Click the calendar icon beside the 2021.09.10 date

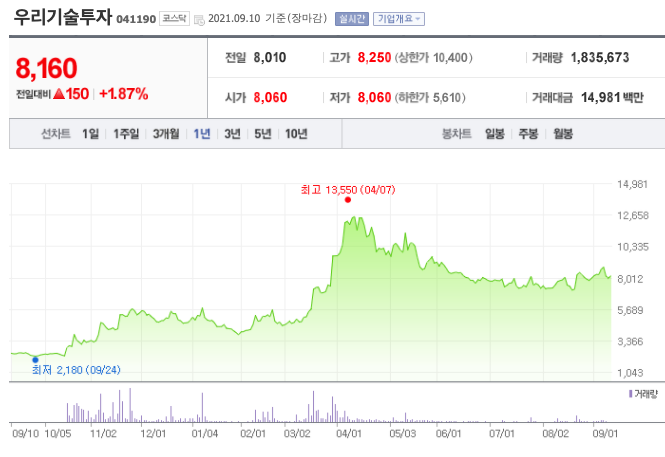coord(199,20)
